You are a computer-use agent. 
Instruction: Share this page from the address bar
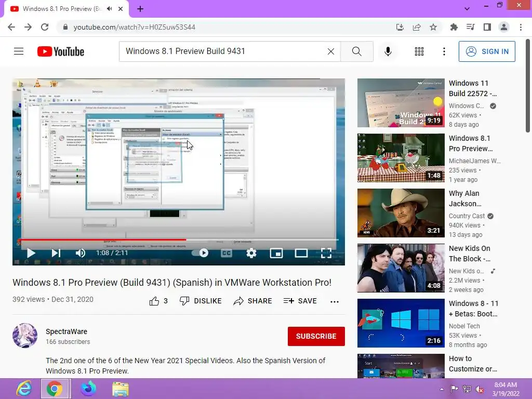(x=417, y=27)
